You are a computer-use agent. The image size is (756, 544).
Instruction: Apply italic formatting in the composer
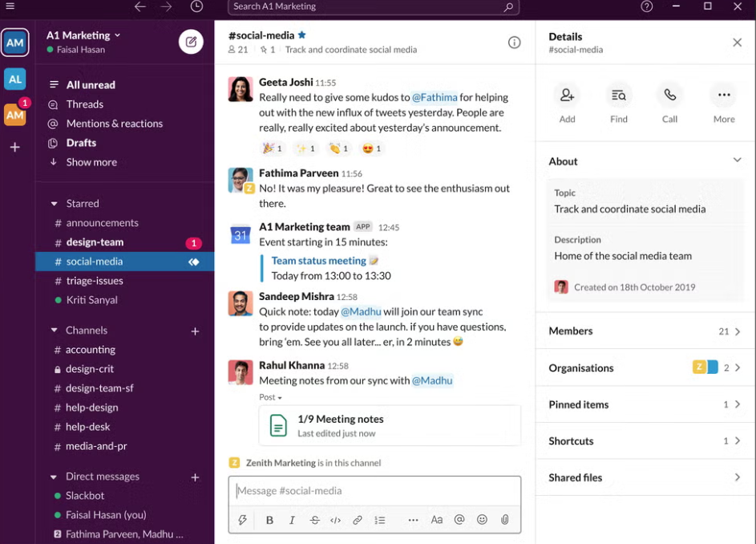292,520
